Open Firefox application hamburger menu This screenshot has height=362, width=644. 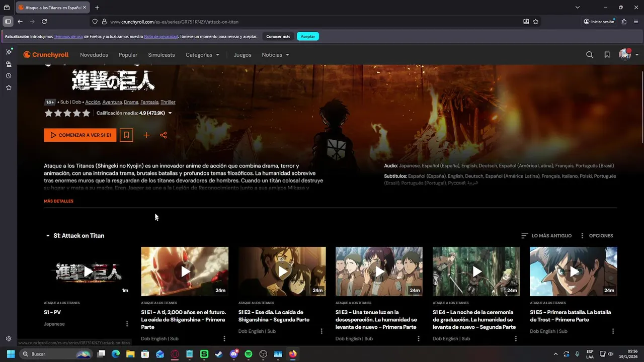[x=636, y=22]
